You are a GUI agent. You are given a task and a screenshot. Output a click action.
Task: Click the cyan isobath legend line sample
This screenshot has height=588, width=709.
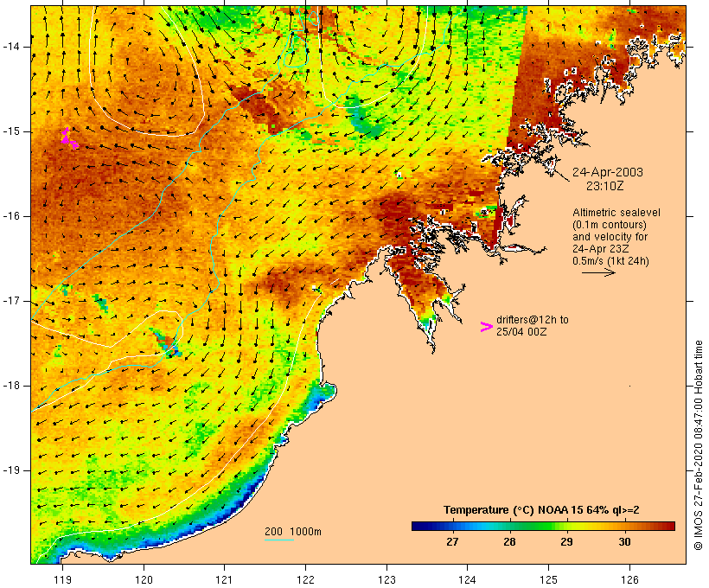pos(279,540)
